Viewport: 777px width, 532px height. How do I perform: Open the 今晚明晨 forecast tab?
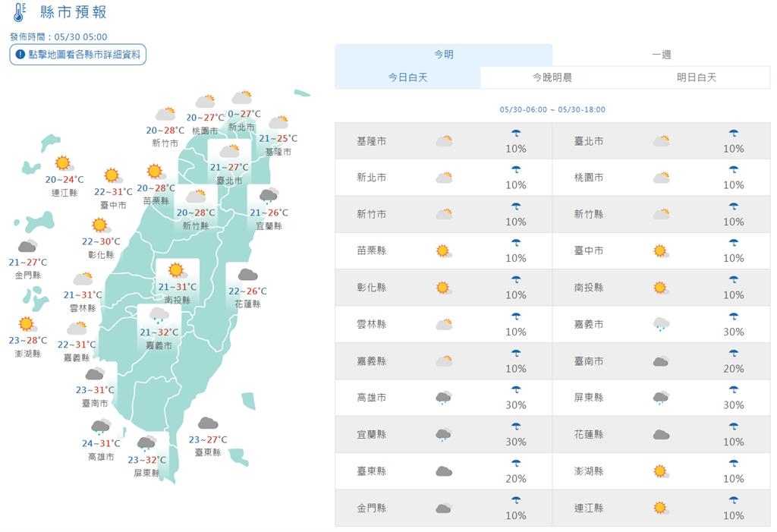point(552,77)
